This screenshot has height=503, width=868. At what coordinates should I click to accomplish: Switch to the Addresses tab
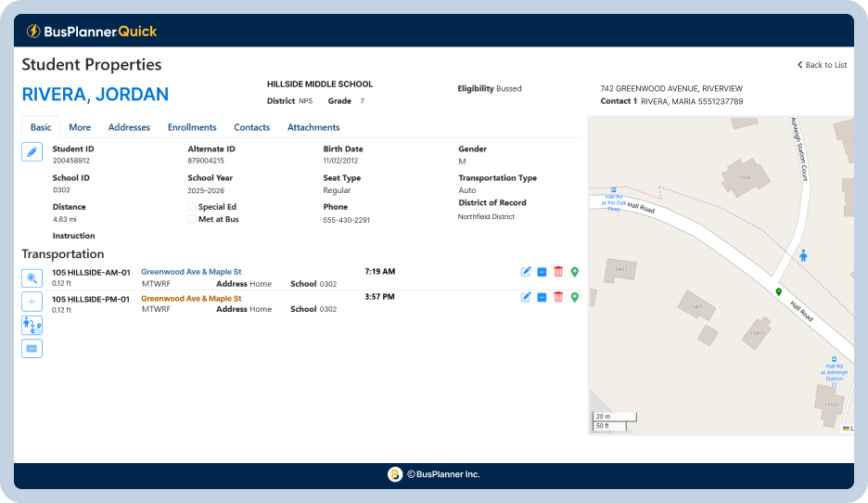(129, 127)
